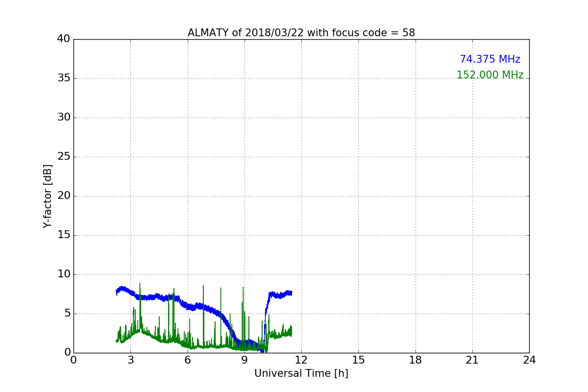
Task: Click y-axis tick label 5
Action: [x=67, y=314]
